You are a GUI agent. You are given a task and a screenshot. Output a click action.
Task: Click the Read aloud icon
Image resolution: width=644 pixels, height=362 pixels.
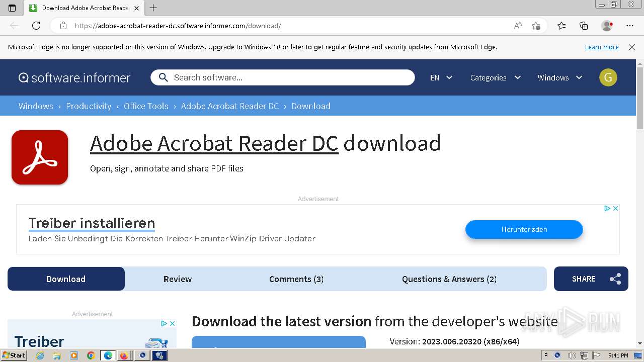pyautogui.click(x=518, y=26)
